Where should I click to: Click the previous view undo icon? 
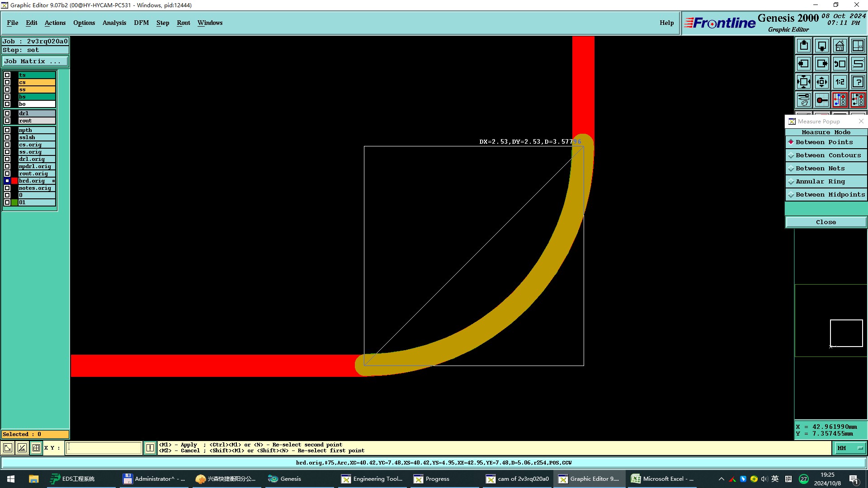[840, 64]
